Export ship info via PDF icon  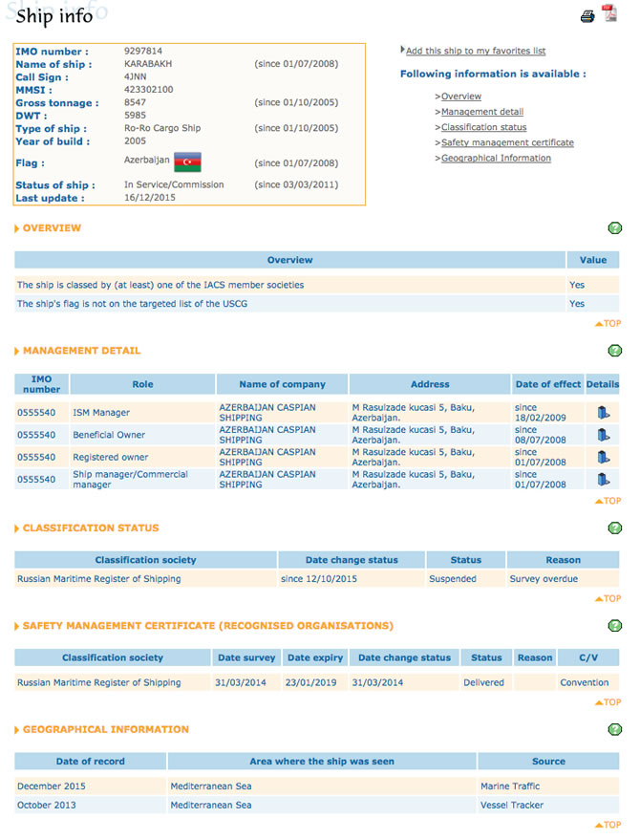[608, 13]
